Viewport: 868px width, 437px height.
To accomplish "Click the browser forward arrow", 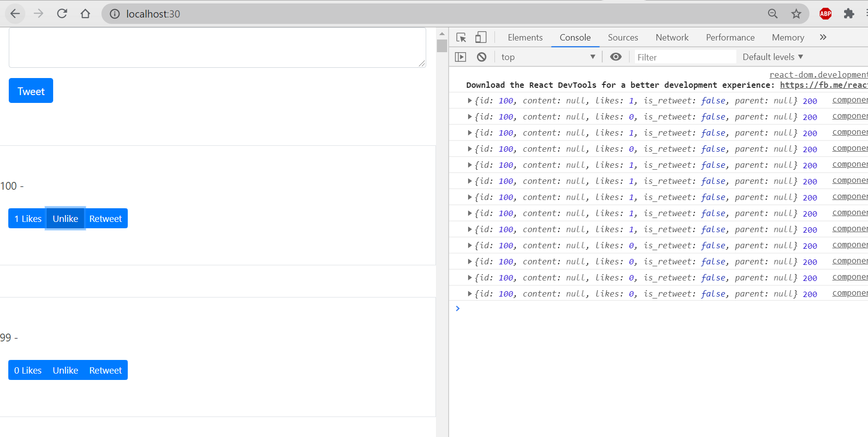I will pyautogui.click(x=39, y=14).
